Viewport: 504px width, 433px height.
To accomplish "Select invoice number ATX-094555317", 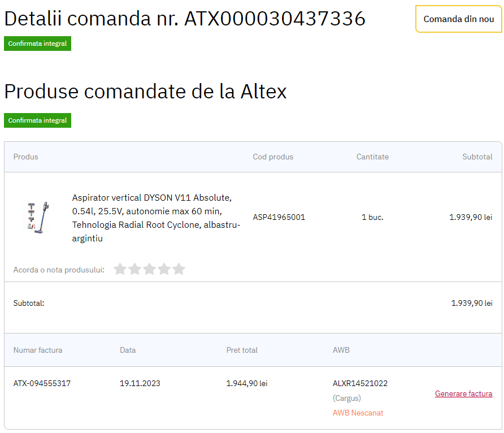I will tap(42, 383).
